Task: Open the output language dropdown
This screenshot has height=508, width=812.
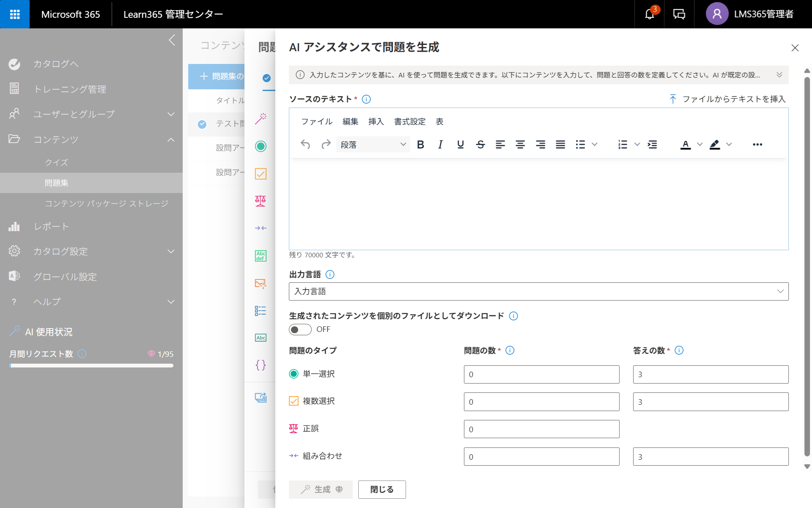Action: 538,291
